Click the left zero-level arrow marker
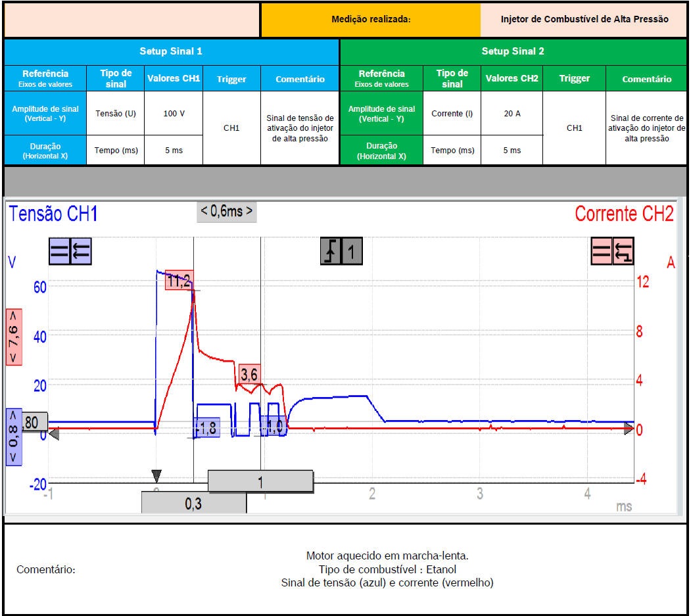Viewport: 691px width, 616px height. click(53, 434)
